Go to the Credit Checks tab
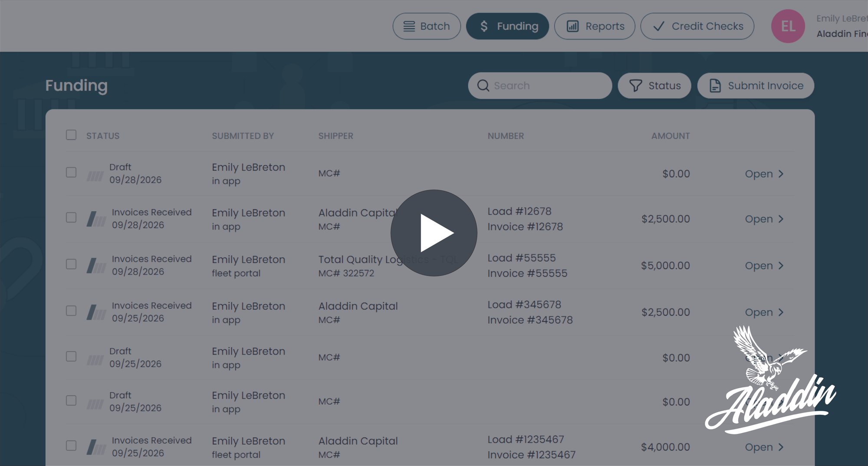This screenshot has width=868, height=466. point(697,26)
